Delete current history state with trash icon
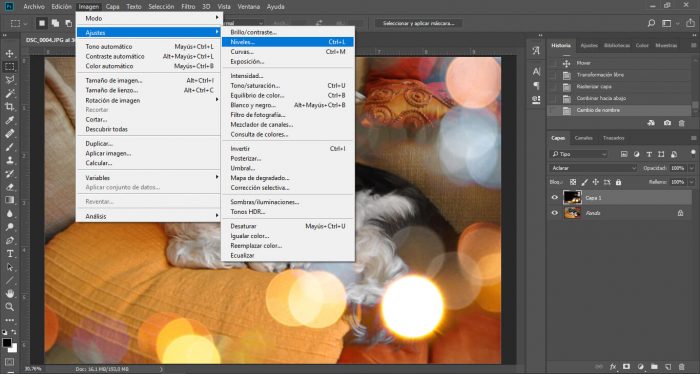 click(x=682, y=123)
